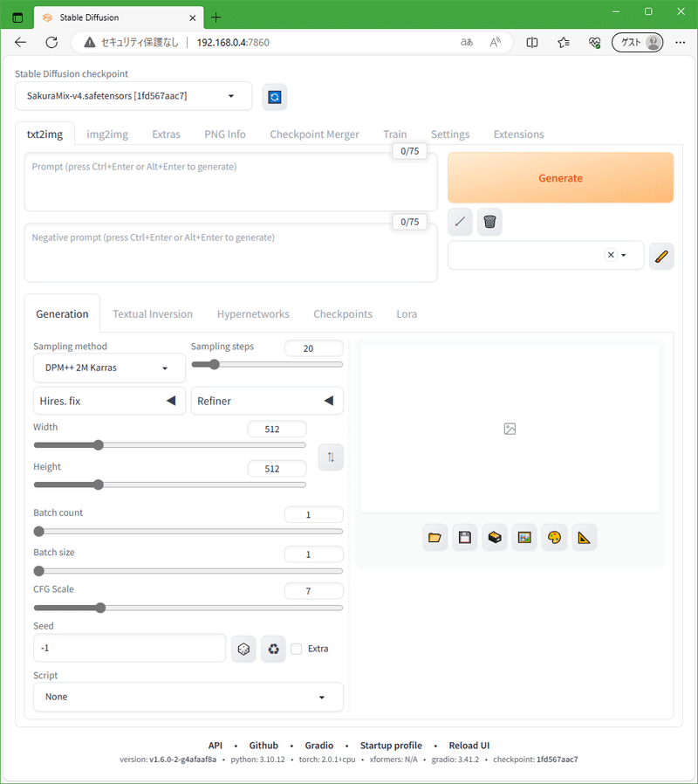Expand the Hires. fix section
The width and height of the screenshot is (698, 784).
coord(109,401)
